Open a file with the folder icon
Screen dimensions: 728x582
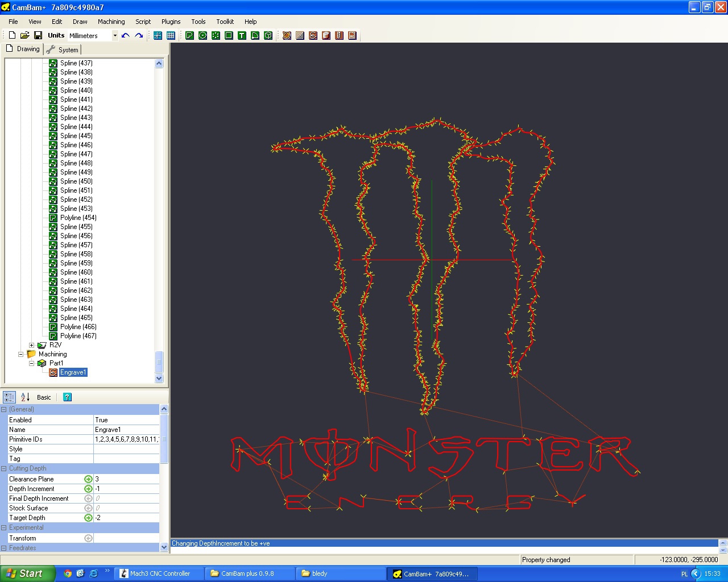25,35
